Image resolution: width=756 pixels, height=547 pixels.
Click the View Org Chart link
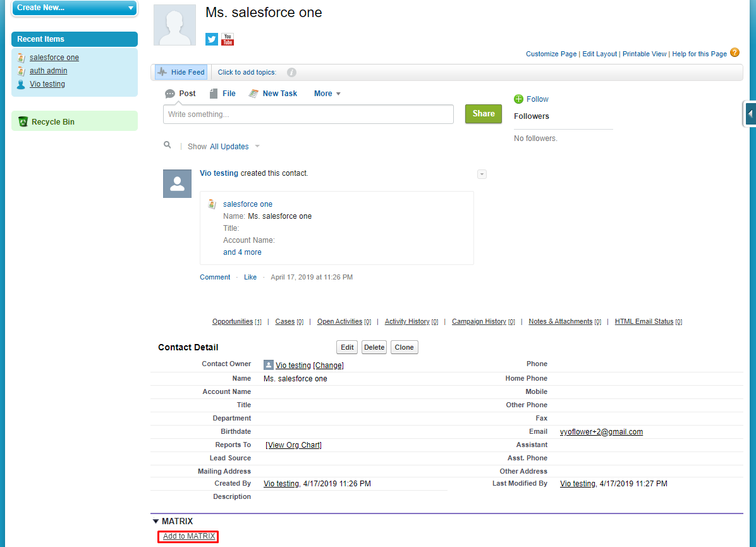coord(294,445)
